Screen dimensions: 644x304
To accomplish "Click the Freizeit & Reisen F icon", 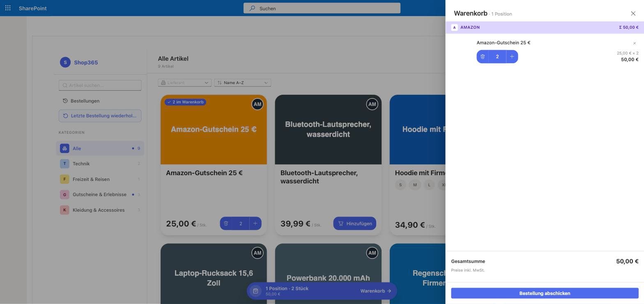I will pos(64,179).
